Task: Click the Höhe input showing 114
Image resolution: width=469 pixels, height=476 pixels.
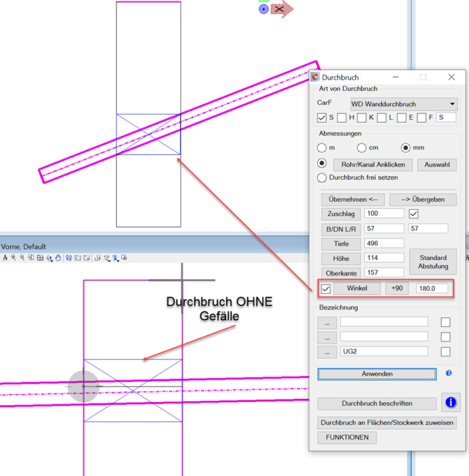Action: click(x=384, y=258)
